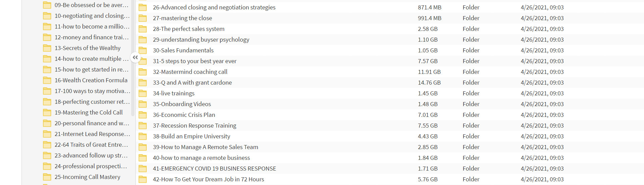Open 33-Q and A with grant cardone folder
644x185 pixels.
[192, 83]
